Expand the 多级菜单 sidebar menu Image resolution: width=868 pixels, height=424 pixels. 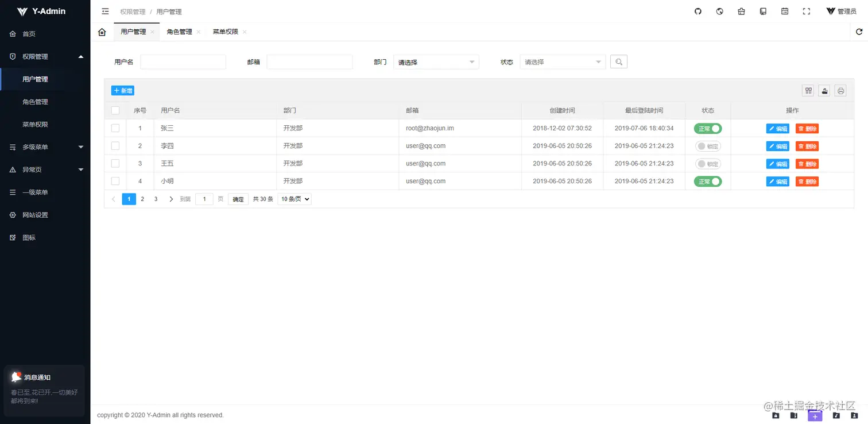[x=45, y=147]
